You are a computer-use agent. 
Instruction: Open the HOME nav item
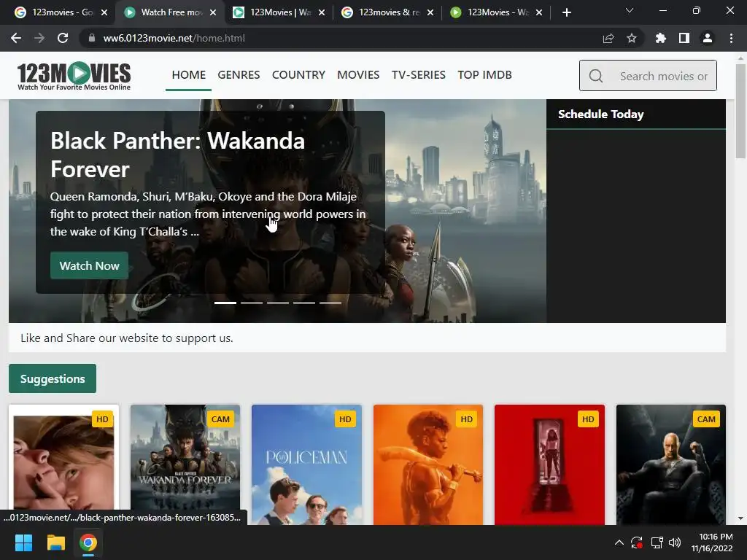[189, 75]
